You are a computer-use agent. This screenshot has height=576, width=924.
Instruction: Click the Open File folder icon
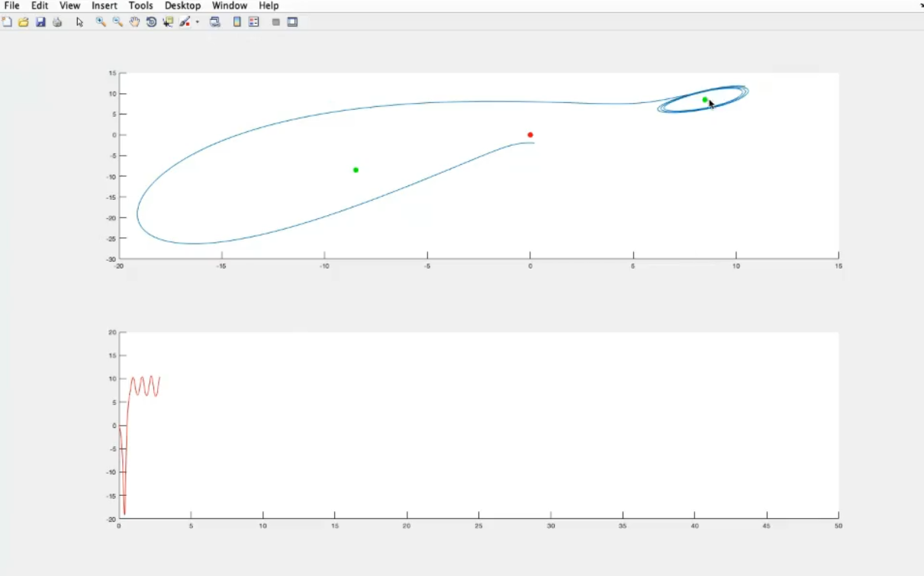[x=24, y=22]
